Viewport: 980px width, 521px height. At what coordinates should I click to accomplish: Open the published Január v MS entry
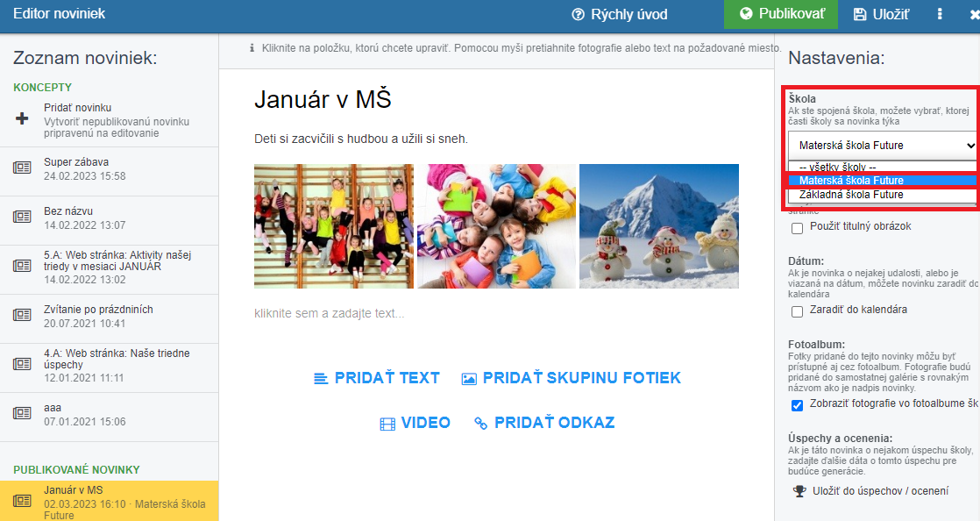pos(110,502)
